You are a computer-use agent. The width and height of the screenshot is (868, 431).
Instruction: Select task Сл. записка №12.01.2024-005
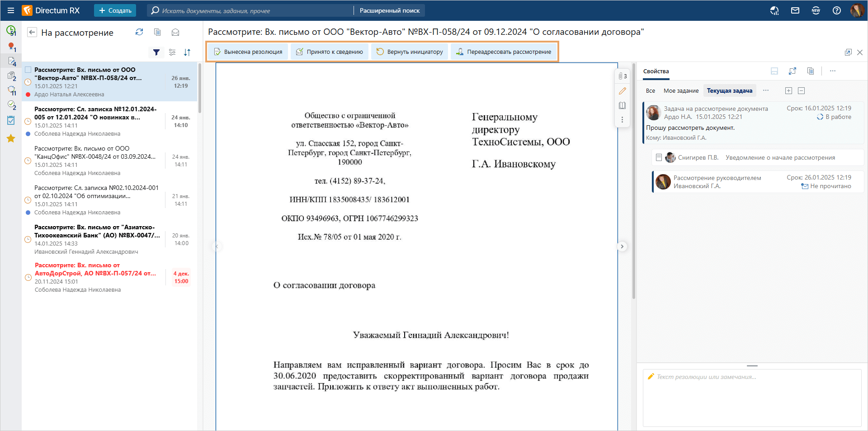(109, 121)
